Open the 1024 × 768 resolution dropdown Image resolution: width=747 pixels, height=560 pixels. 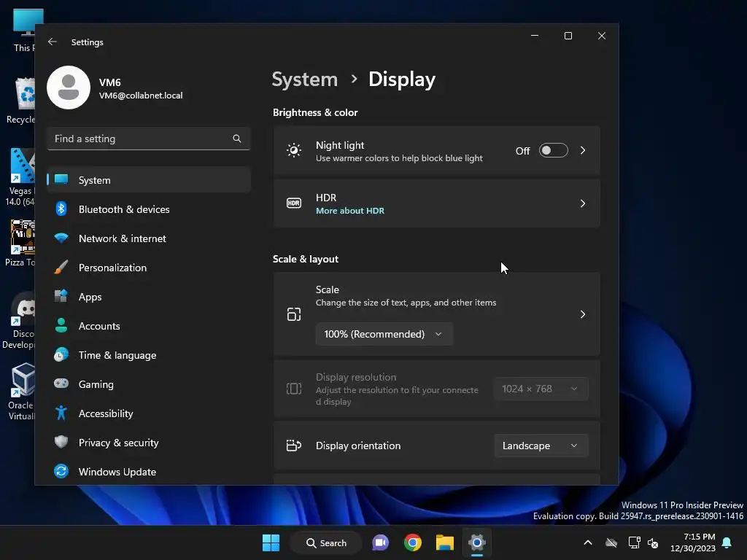[x=541, y=389]
